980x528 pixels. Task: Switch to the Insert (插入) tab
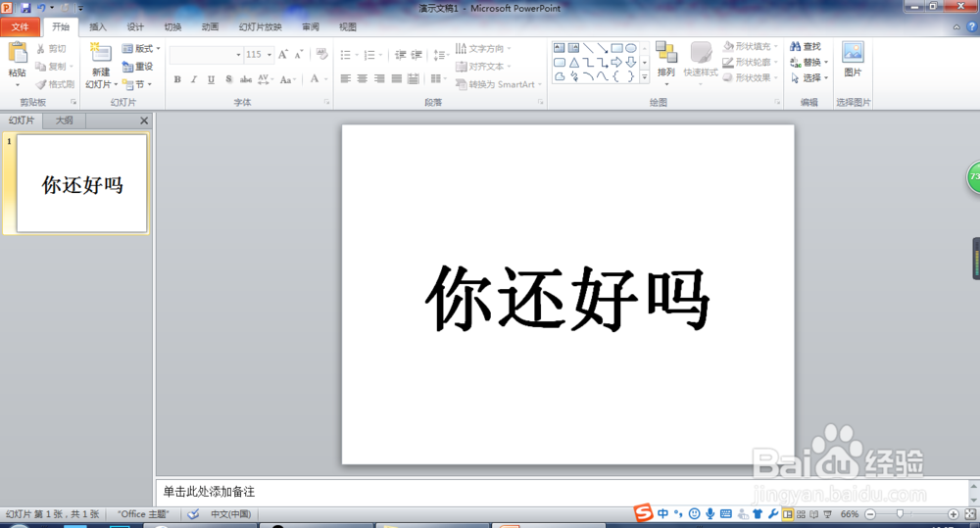point(97,26)
